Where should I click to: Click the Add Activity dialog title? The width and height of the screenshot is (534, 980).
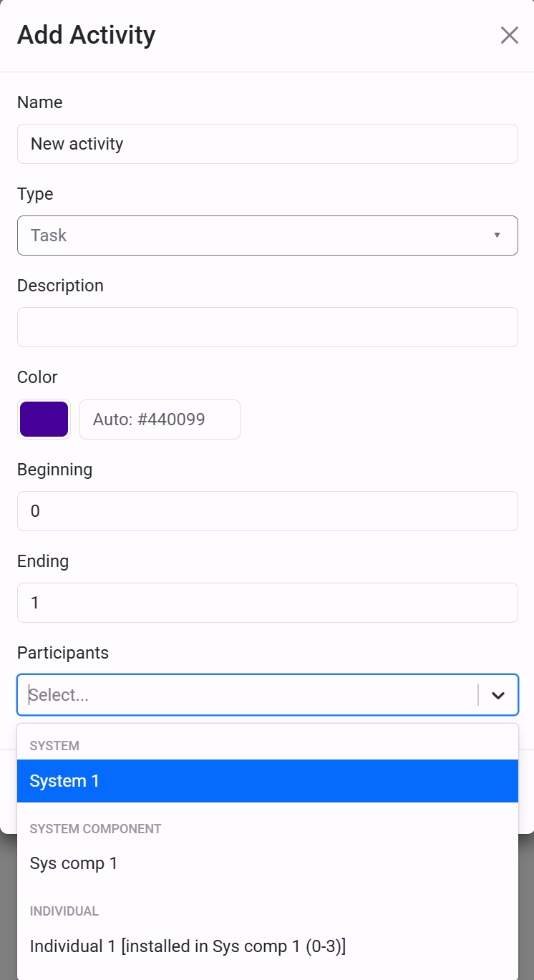(x=86, y=34)
